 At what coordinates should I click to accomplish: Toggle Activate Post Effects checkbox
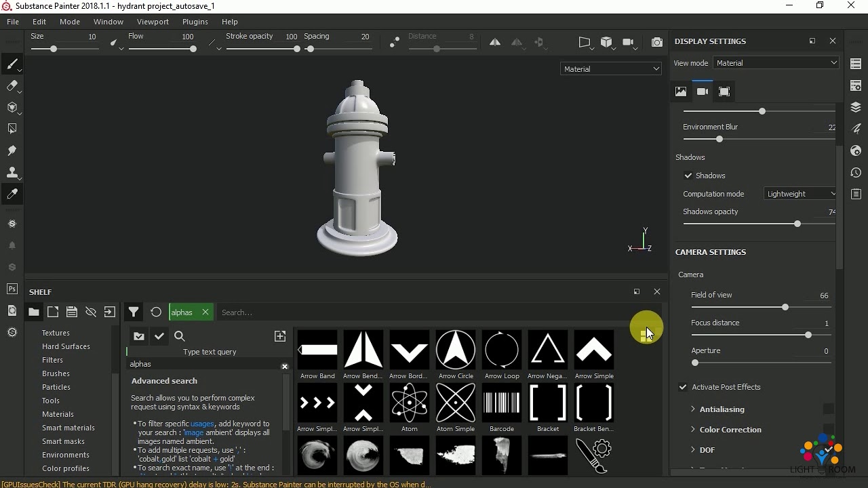click(x=683, y=387)
